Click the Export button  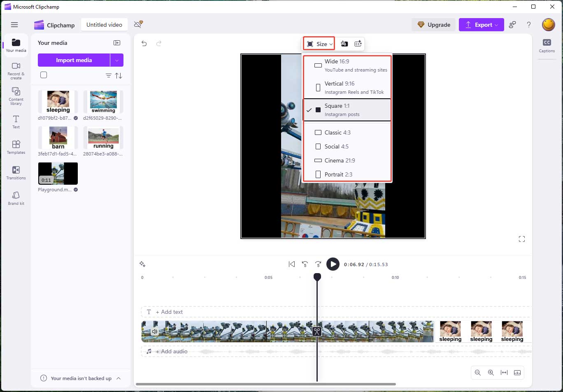pyautogui.click(x=481, y=25)
